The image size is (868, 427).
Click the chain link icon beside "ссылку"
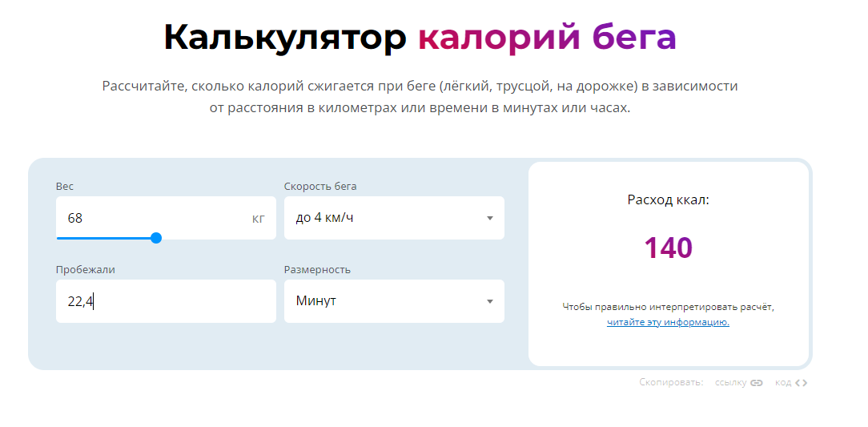pos(757,383)
